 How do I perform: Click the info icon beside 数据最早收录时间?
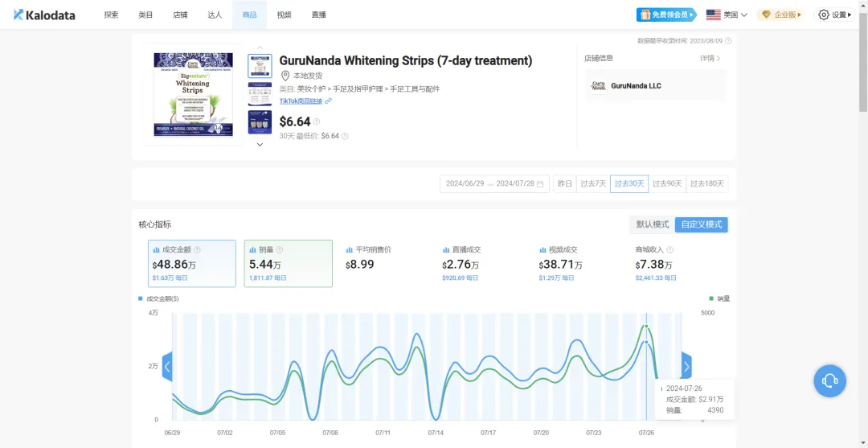click(x=728, y=40)
